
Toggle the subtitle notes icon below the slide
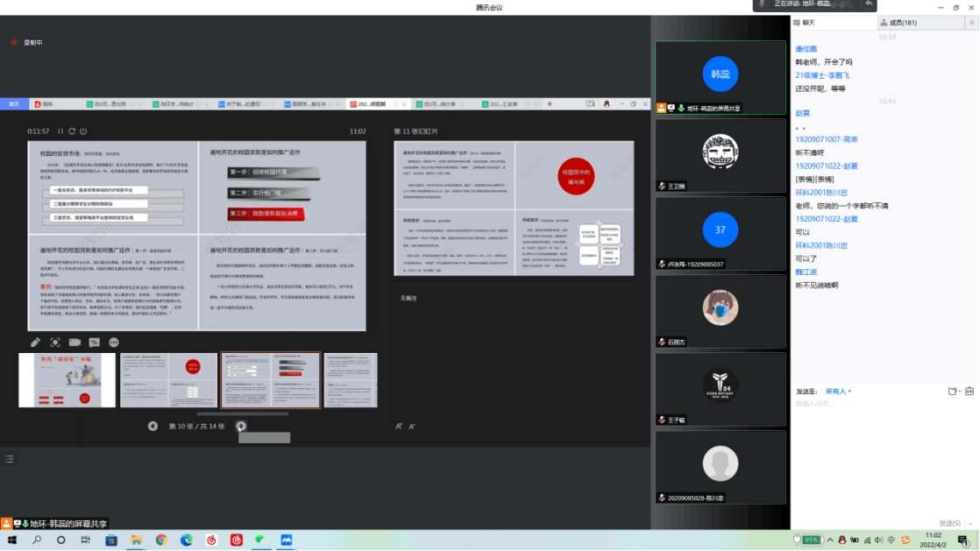(94, 343)
